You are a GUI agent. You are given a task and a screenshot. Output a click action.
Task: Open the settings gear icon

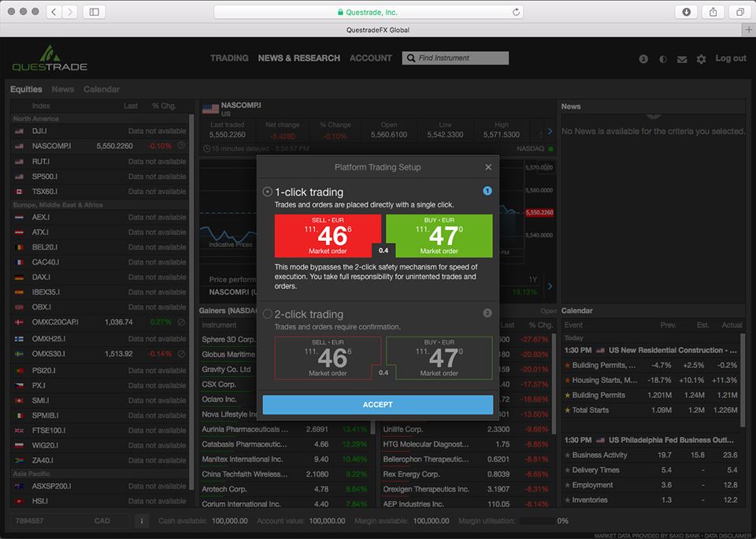pos(701,59)
